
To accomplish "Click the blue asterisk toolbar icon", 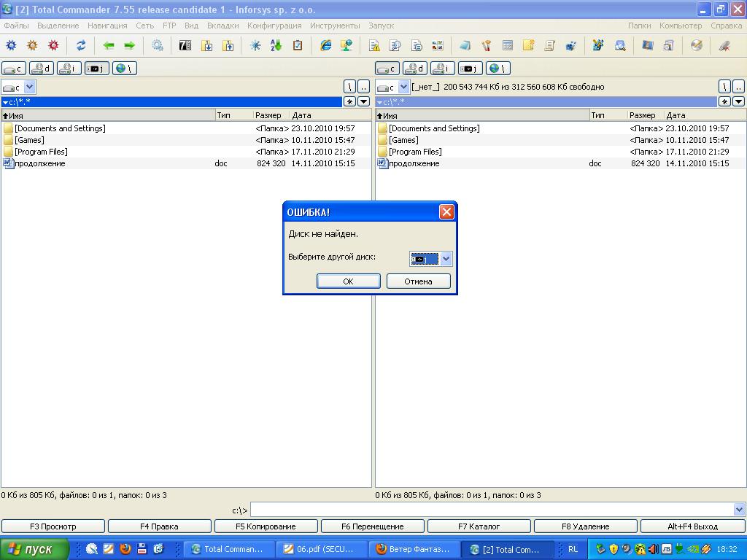I will click(x=255, y=46).
